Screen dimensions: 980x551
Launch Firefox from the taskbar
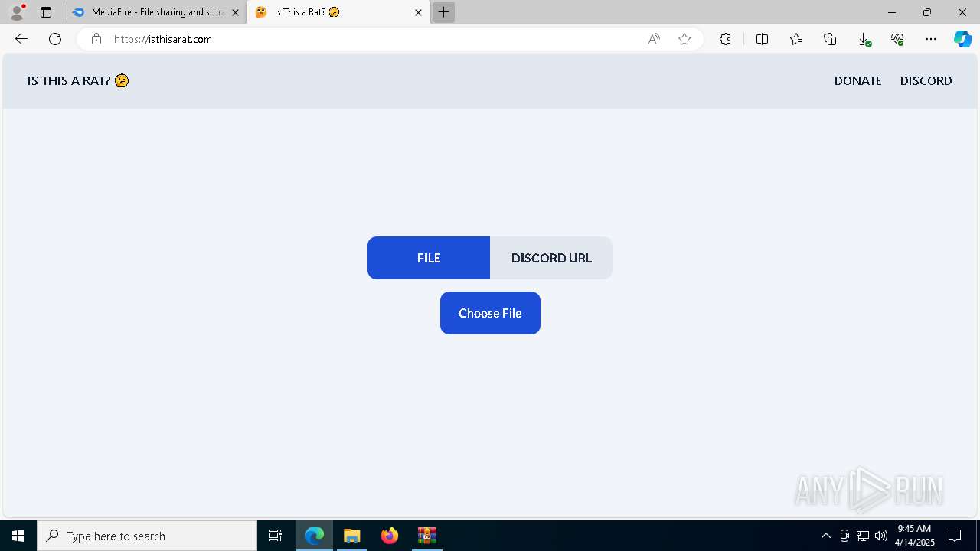(x=390, y=536)
